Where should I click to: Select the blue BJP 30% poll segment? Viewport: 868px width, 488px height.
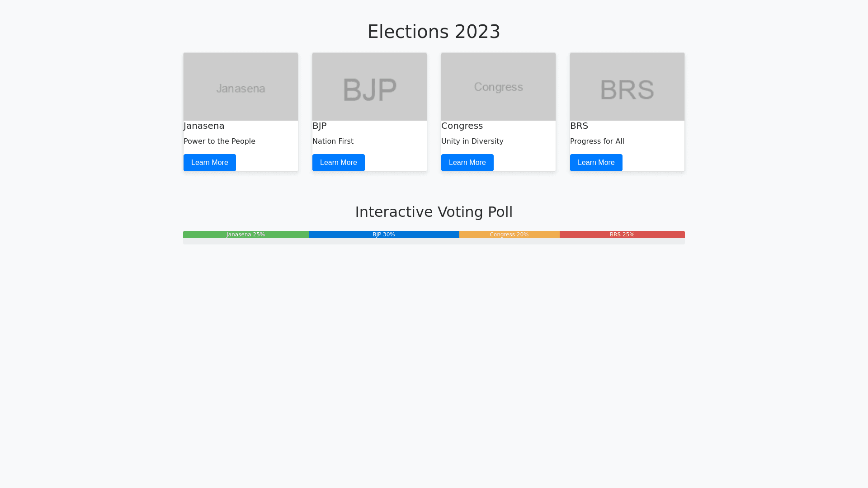click(384, 235)
